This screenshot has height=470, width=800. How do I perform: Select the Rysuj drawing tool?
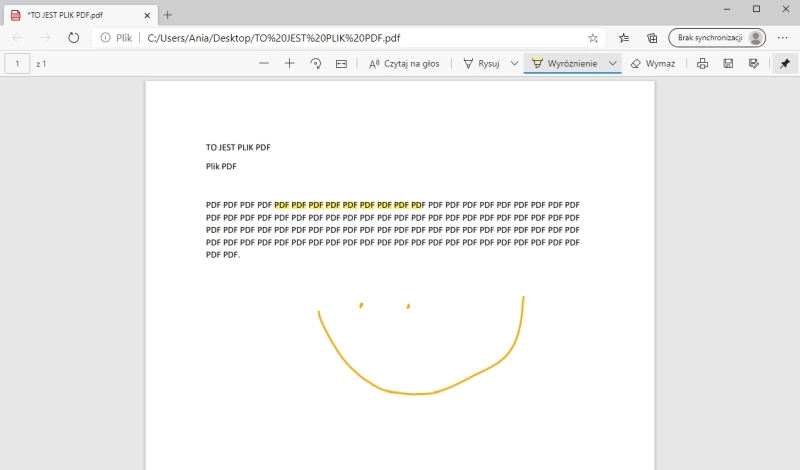(481, 63)
